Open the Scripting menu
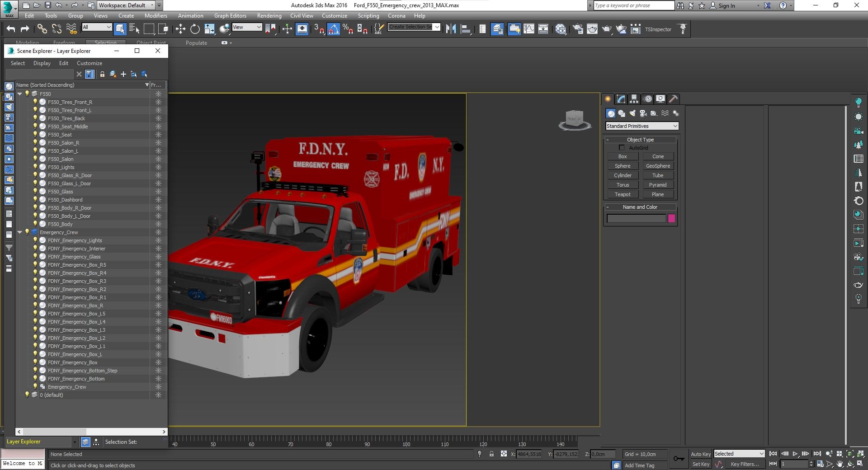 point(368,16)
